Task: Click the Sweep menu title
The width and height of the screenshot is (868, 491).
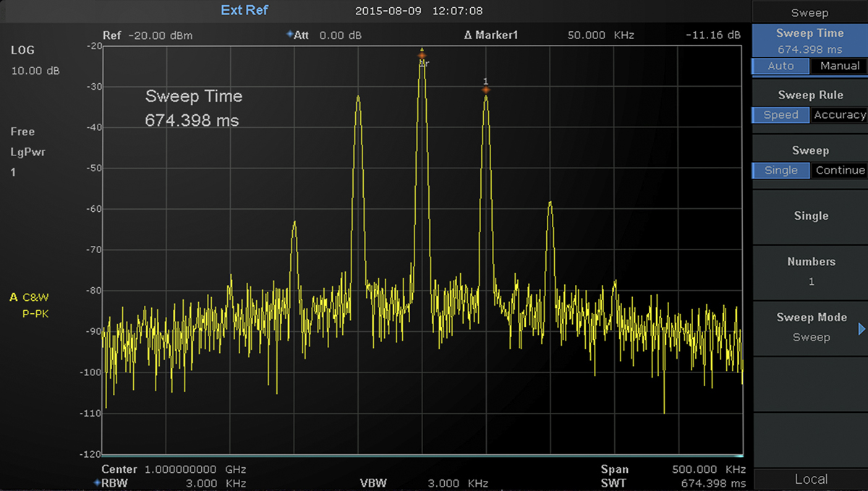Action: click(810, 12)
